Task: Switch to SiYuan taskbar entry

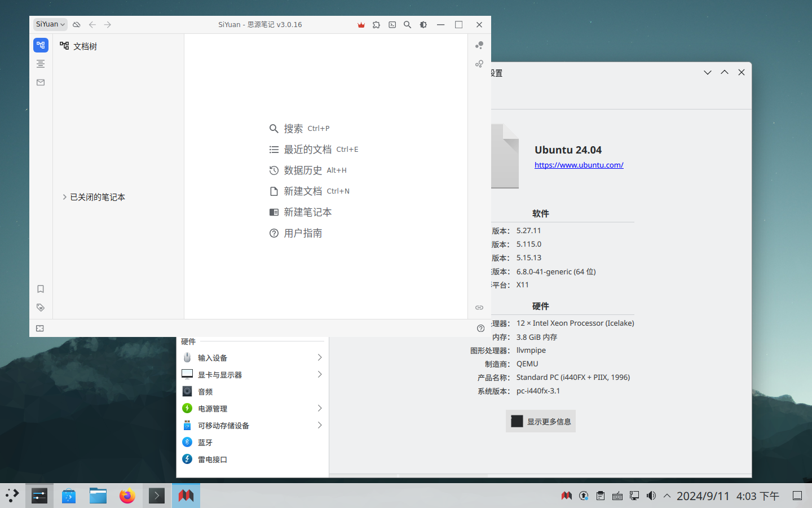Action: [186, 496]
